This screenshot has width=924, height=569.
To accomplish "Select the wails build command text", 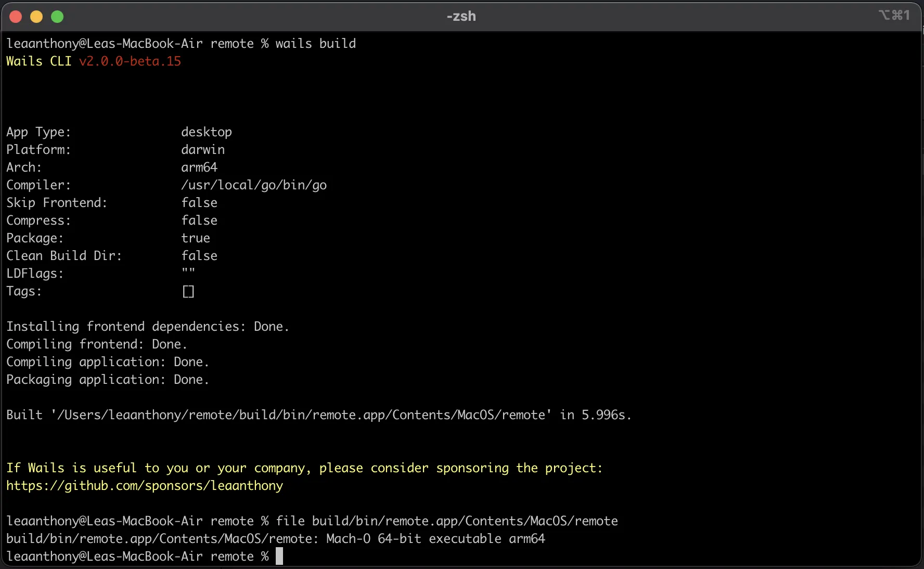I will pyautogui.click(x=315, y=44).
